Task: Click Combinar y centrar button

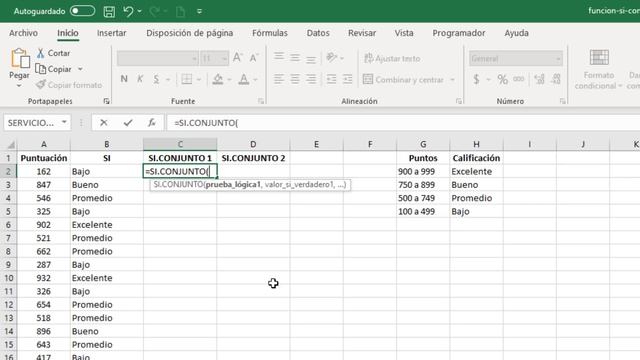Action: (x=404, y=80)
